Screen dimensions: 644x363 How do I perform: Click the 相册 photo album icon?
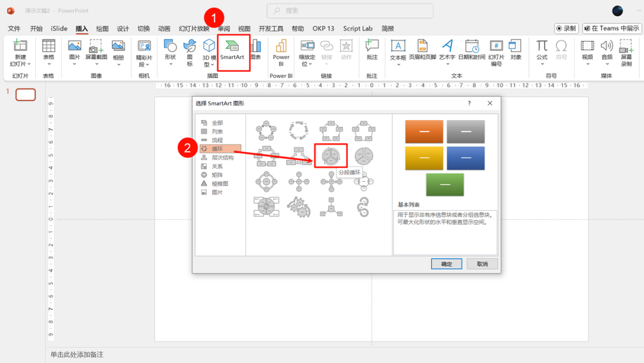point(118,45)
